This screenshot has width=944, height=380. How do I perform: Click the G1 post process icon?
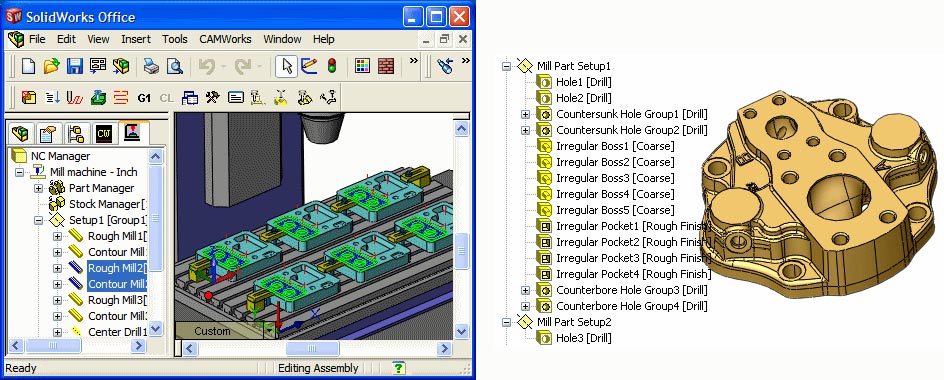coord(144,98)
